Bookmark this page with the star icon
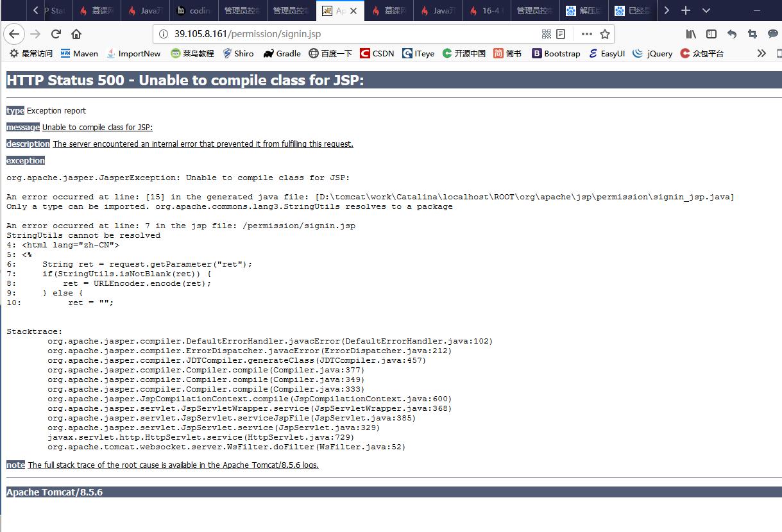The width and height of the screenshot is (782, 532). [x=604, y=34]
